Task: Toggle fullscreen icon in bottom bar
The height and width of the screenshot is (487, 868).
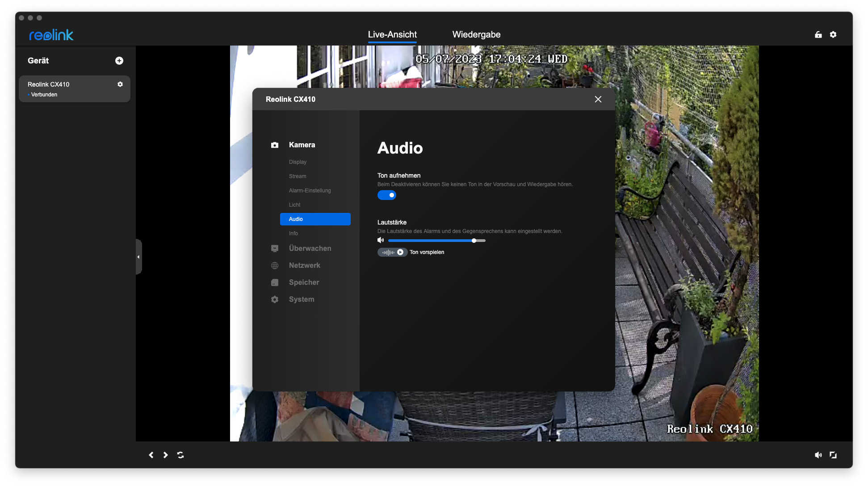Action: click(833, 455)
